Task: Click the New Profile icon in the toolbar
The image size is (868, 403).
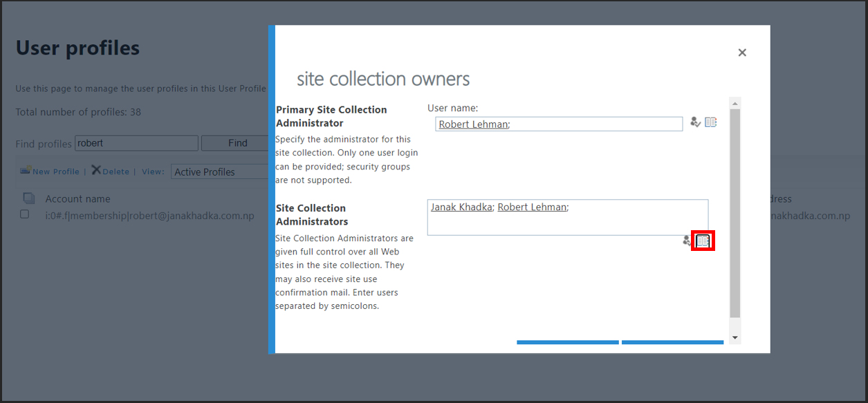Action: coord(26,170)
